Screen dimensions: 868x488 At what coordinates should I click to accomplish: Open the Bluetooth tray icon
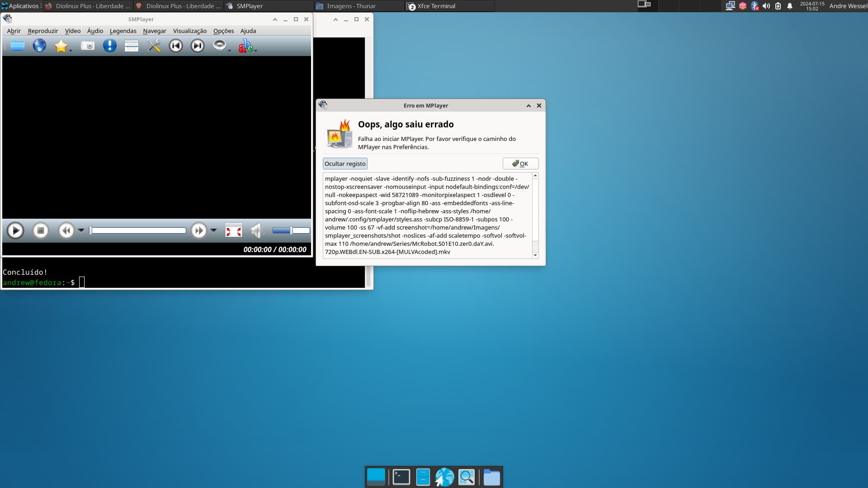pyautogui.click(x=754, y=6)
